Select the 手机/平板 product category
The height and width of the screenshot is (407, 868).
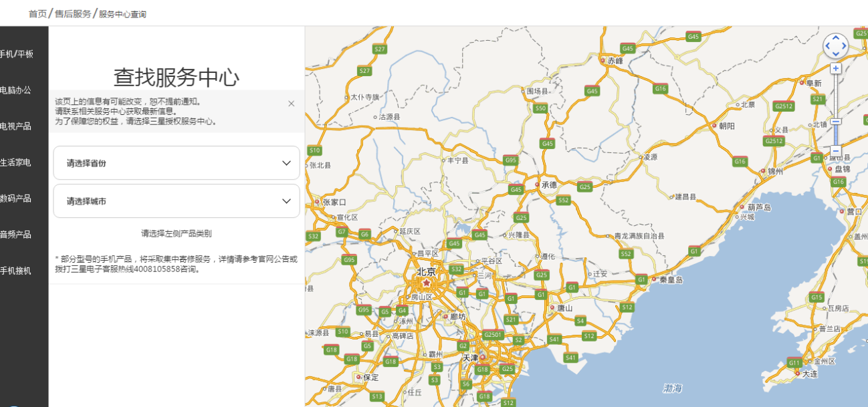point(16,54)
